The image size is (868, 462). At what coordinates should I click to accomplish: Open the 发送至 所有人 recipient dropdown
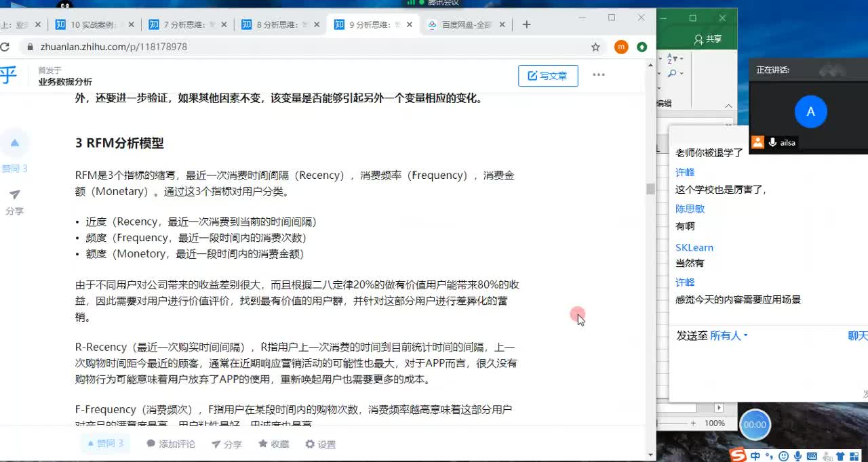pos(729,335)
